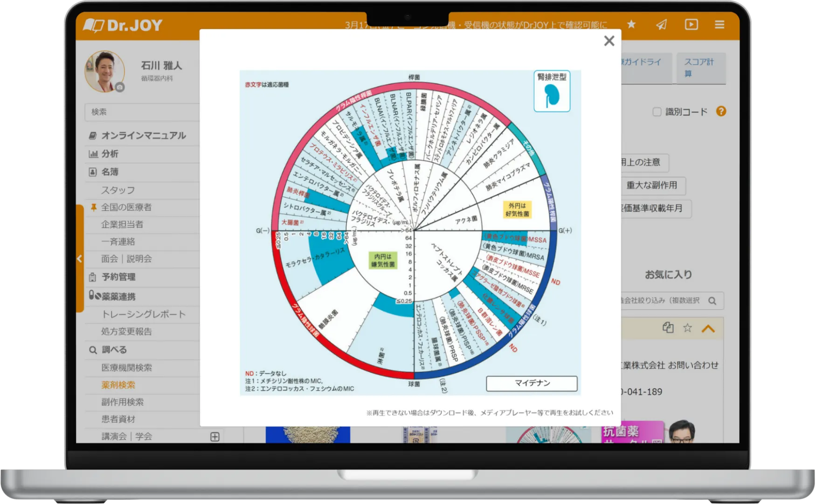The height and width of the screenshot is (504, 816).
Task: Click the 腎排泄型 kidney badge
Action: 552,91
